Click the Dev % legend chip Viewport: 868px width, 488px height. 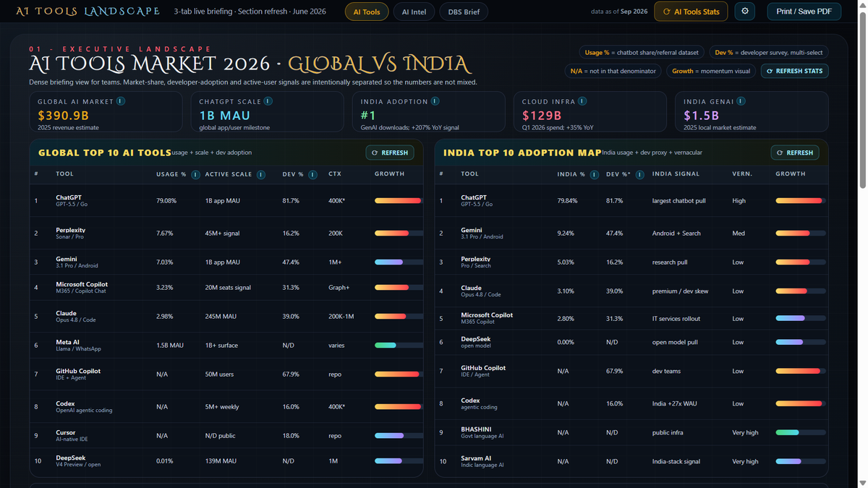tap(769, 52)
